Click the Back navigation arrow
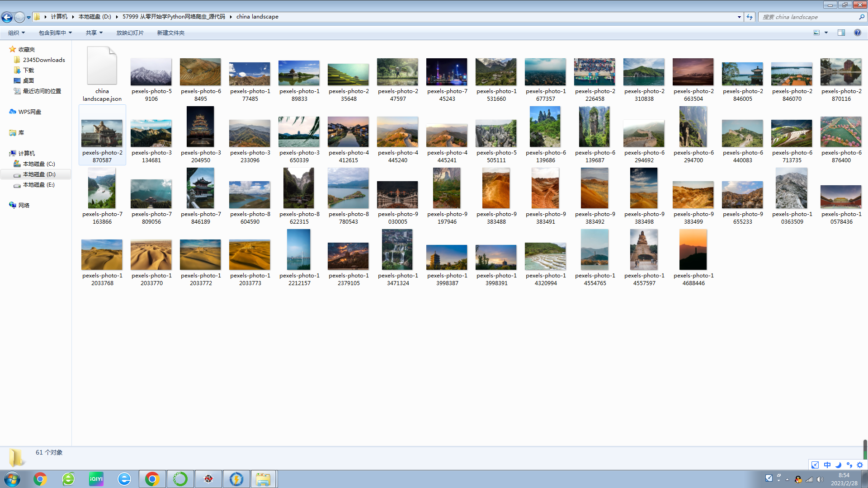 coord(7,17)
